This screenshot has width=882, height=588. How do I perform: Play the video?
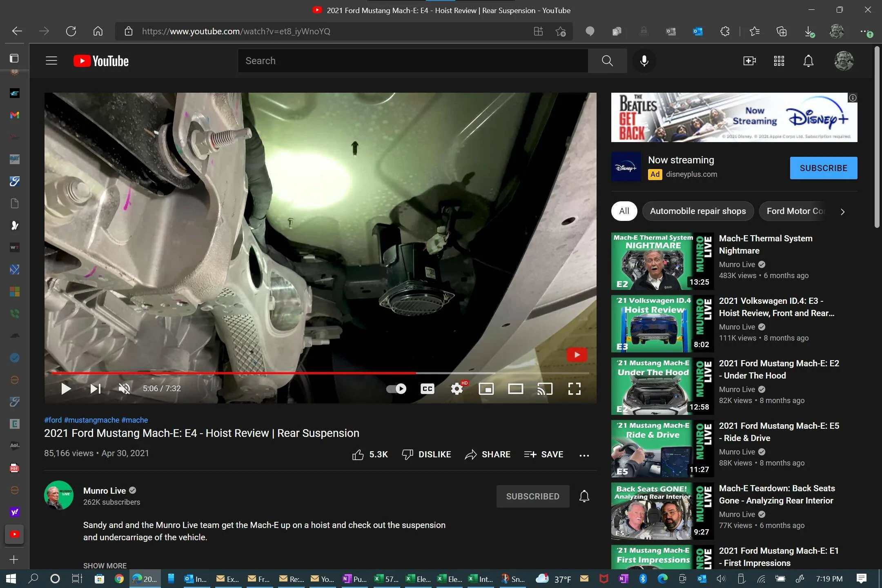66,389
